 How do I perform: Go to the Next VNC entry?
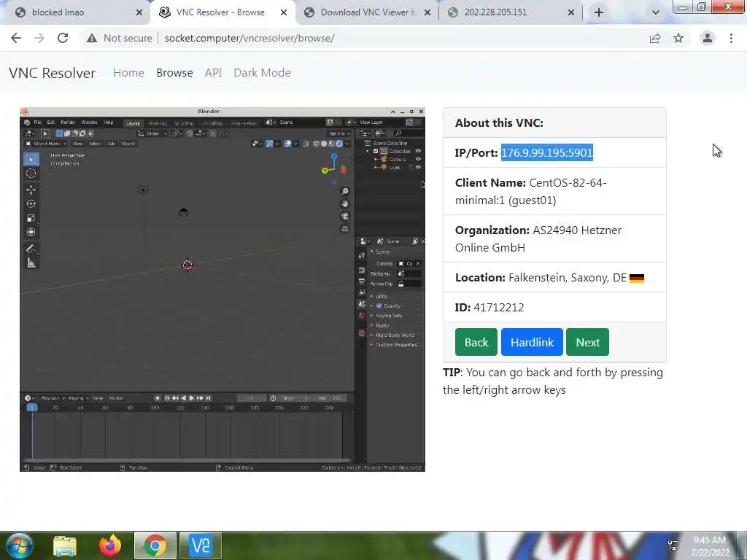587,342
